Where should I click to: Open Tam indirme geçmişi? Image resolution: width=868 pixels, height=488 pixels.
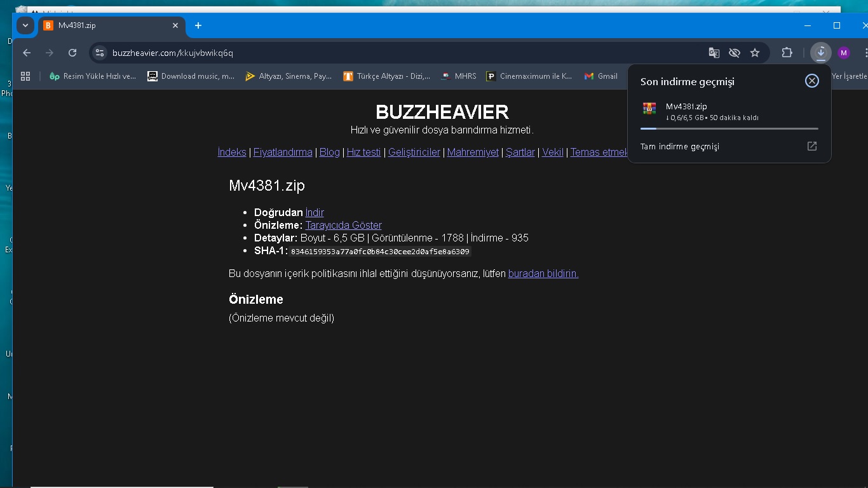680,146
